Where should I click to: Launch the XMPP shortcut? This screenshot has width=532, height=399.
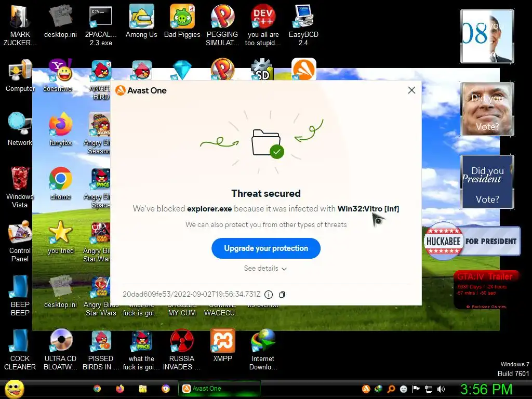click(x=222, y=345)
